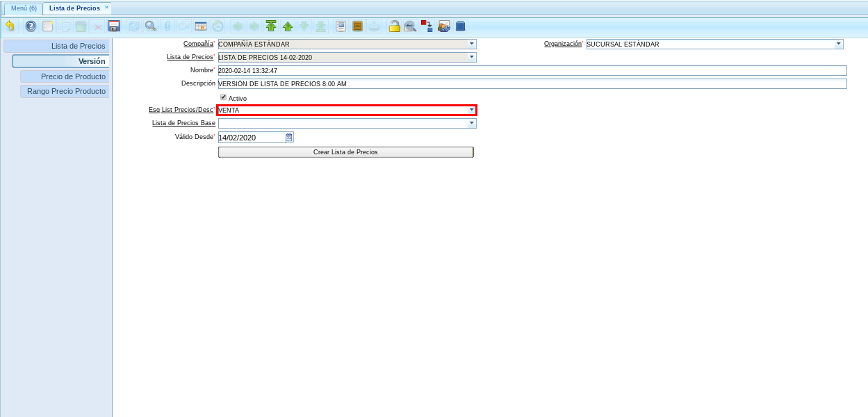Open the Active Workflows icon
This screenshot has height=417, width=868.
point(427,26)
